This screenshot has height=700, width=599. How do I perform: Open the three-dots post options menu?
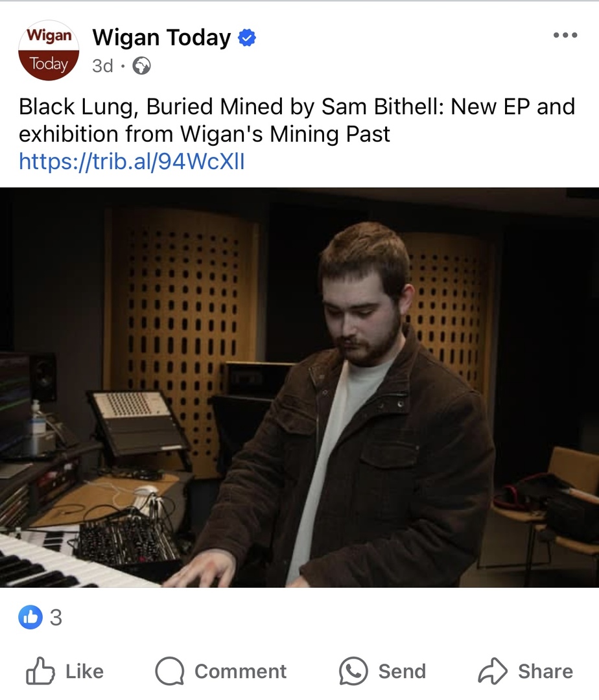coord(565,35)
